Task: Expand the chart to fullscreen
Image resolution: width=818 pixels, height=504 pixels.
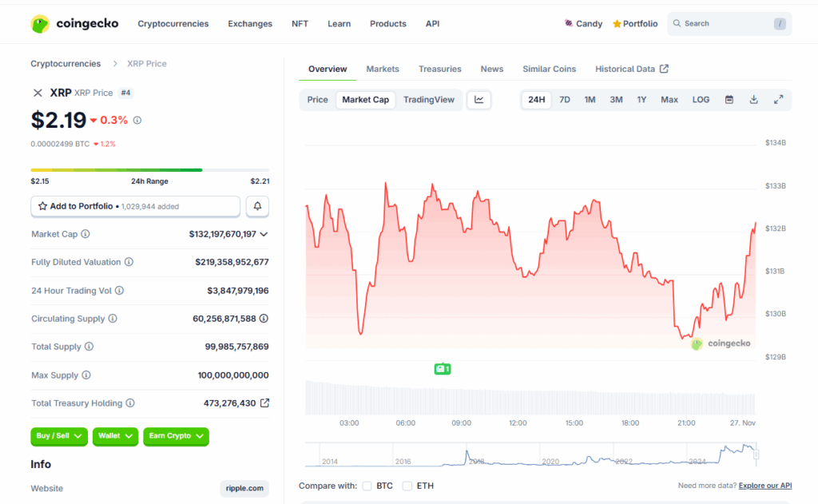Action: click(778, 100)
